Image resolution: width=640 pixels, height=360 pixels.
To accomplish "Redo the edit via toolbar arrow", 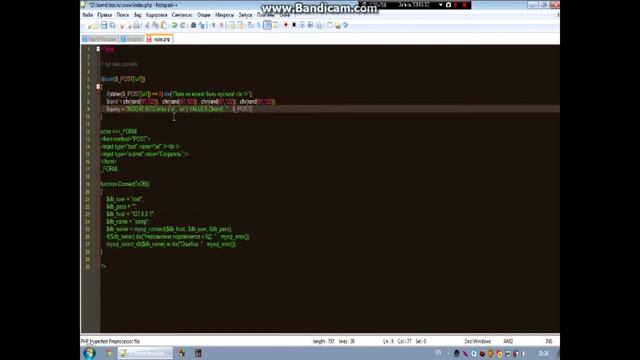I will pyautogui.click(x=182, y=25).
